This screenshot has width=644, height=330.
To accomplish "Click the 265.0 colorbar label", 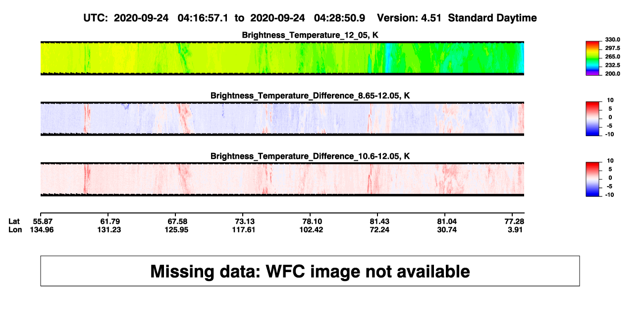I will [613, 56].
